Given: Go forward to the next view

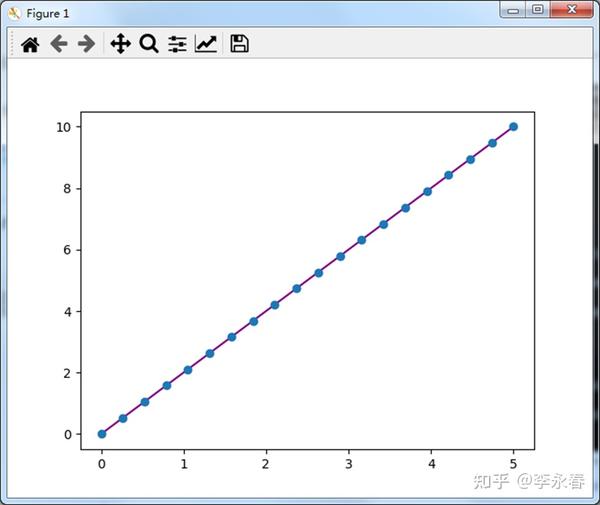Looking at the screenshot, I should click(x=86, y=44).
